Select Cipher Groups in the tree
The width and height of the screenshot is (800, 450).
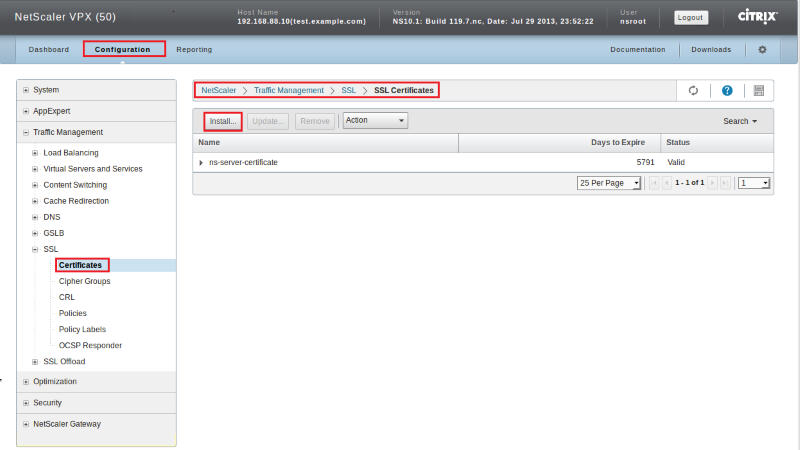tap(85, 281)
